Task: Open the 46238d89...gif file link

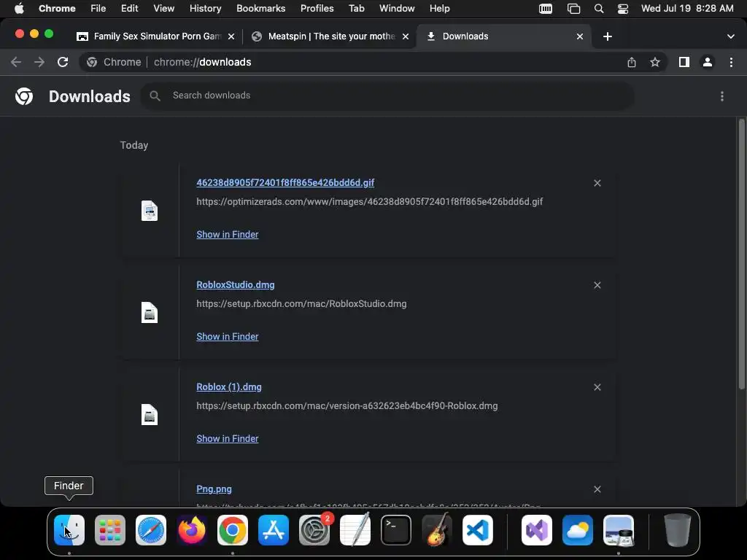Action: click(285, 183)
